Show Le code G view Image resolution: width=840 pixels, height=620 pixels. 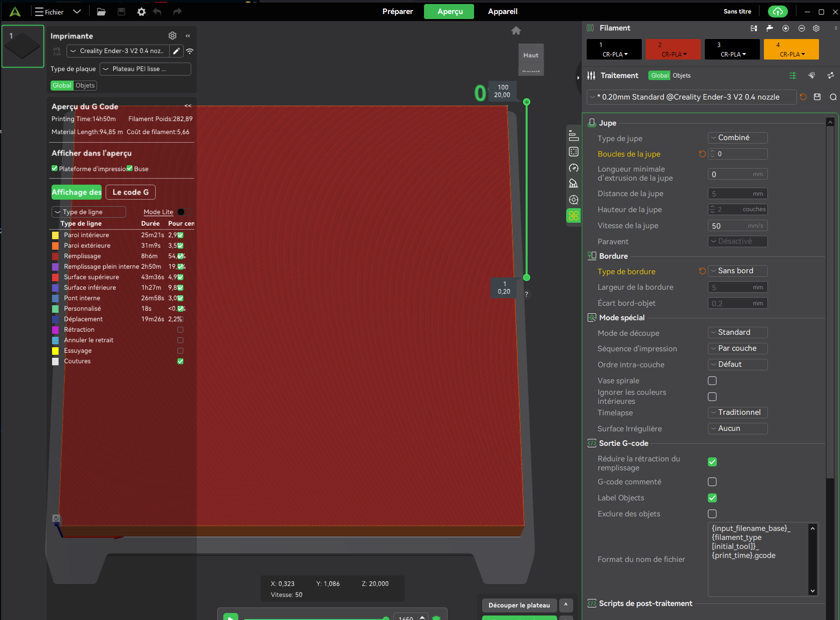(131, 192)
